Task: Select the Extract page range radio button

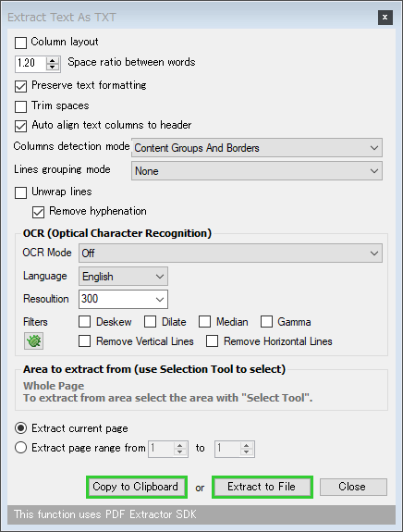Action: (x=20, y=448)
